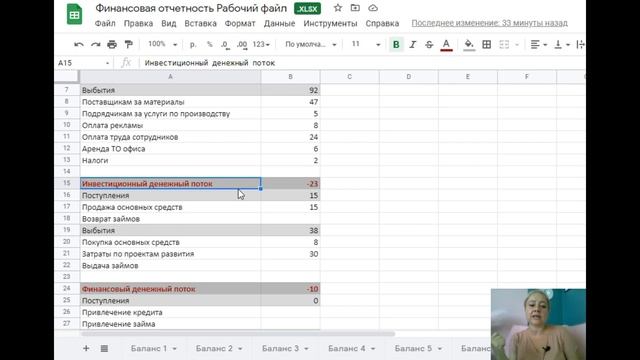The image size is (640, 360).
Task: Select cell Продажа основных средств
Action: [x=170, y=207]
